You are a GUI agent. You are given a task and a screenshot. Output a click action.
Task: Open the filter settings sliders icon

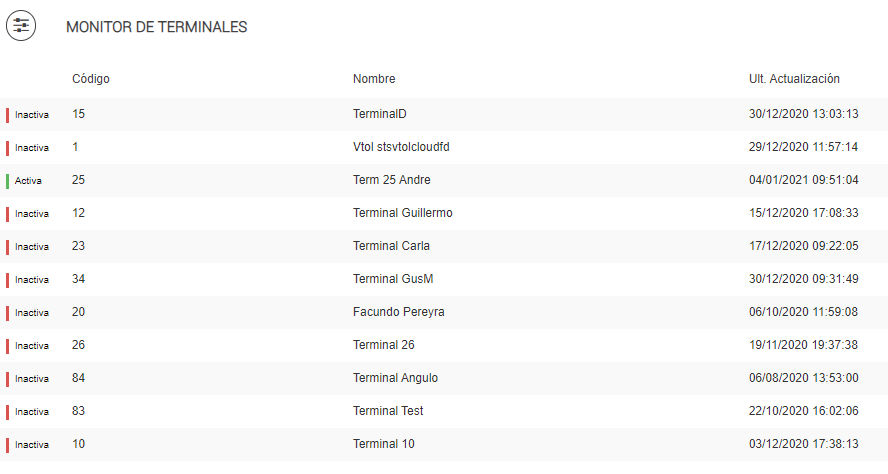[21, 26]
